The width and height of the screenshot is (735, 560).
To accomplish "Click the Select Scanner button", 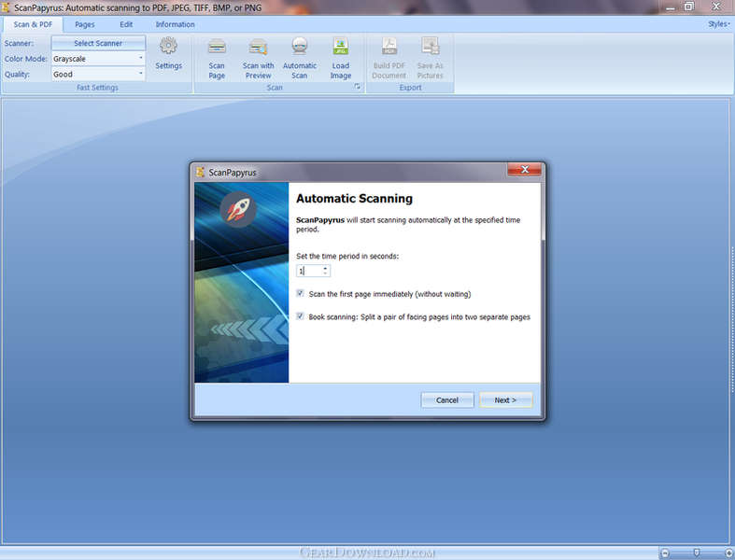I will (98, 43).
